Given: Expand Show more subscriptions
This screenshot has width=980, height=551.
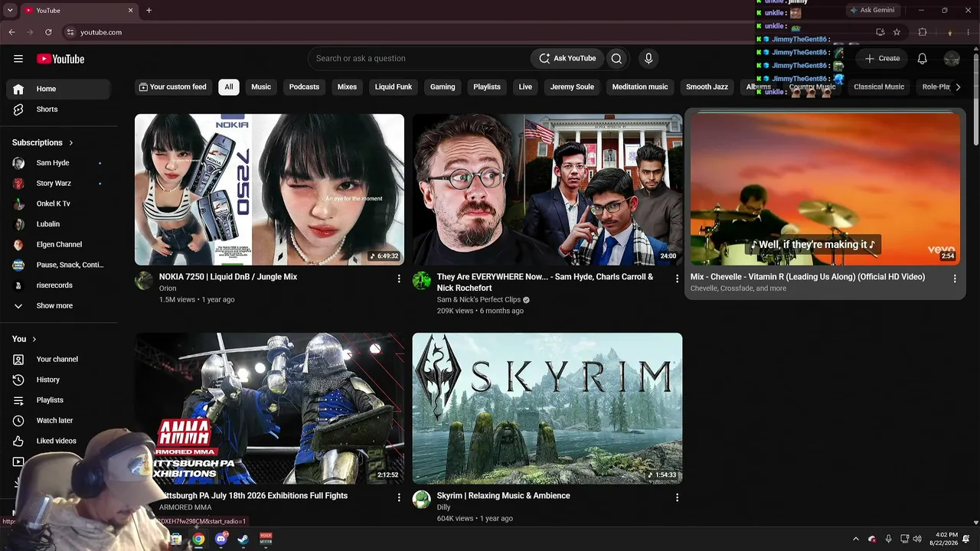Looking at the screenshot, I should (x=58, y=305).
